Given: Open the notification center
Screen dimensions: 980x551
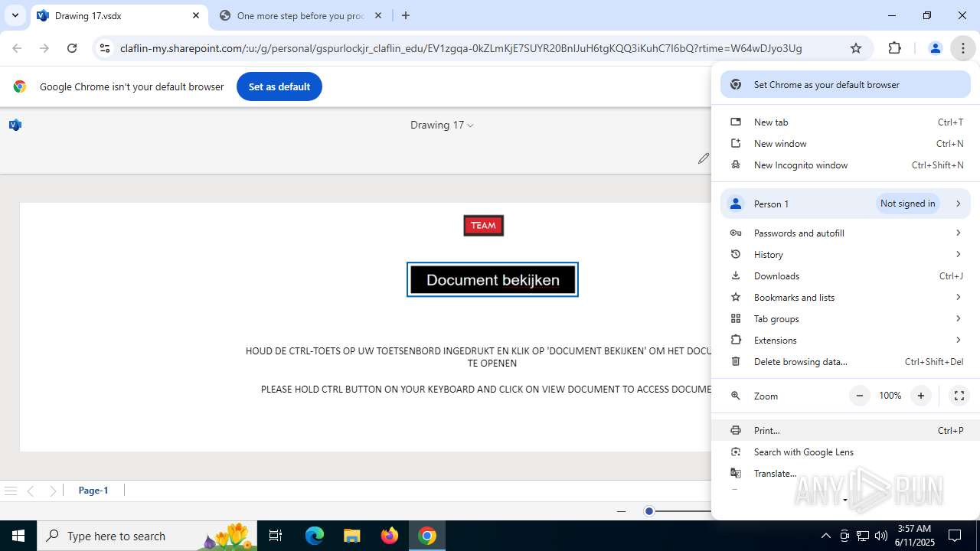Looking at the screenshot, I should tap(955, 536).
